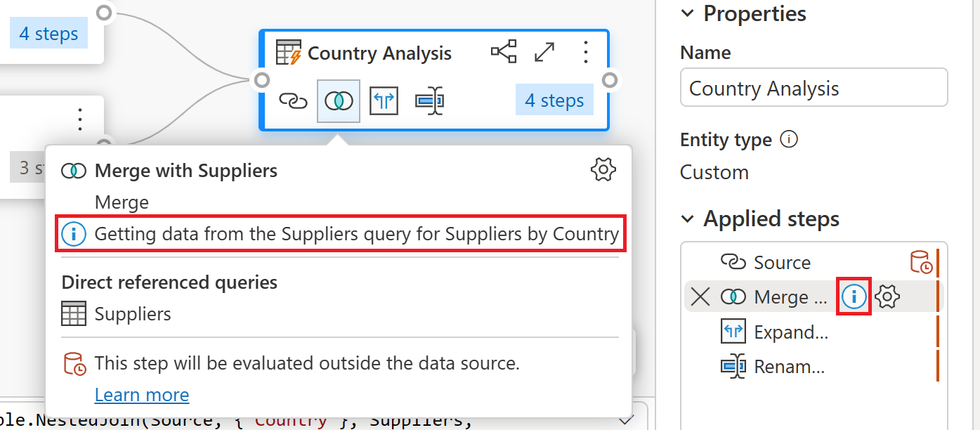The width and height of the screenshot is (980, 430).
Task: Open the 4 steps list on Country Analysis
Action: pyautogui.click(x=554, y=100)
